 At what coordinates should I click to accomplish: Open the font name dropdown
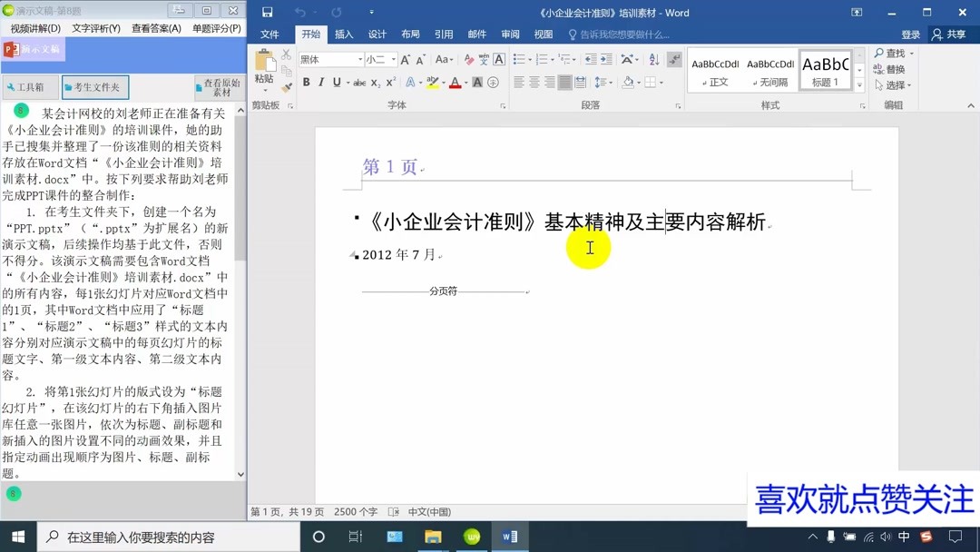tap(360, 59)
